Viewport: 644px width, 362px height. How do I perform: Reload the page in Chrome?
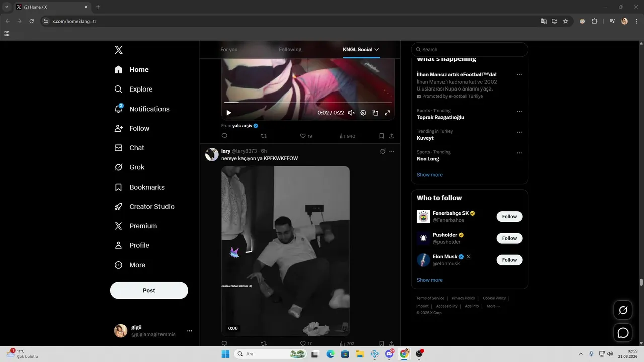[x=31, y=21]
